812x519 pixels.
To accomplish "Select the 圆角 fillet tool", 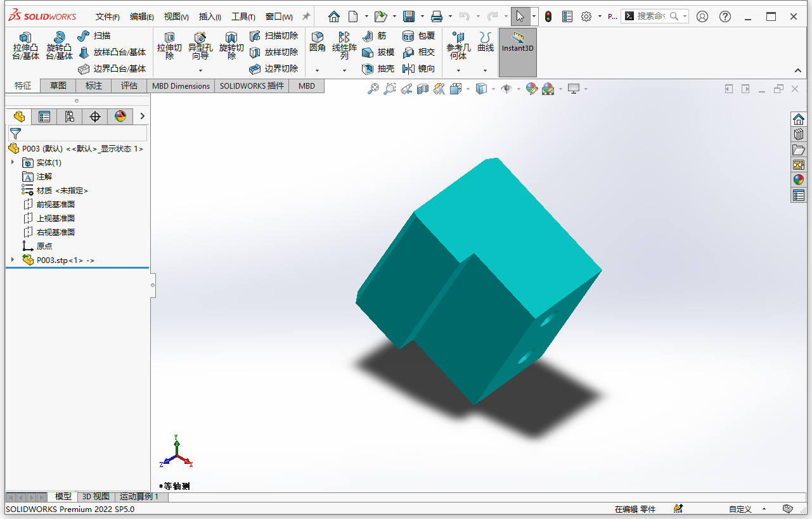I will (318, 42).
